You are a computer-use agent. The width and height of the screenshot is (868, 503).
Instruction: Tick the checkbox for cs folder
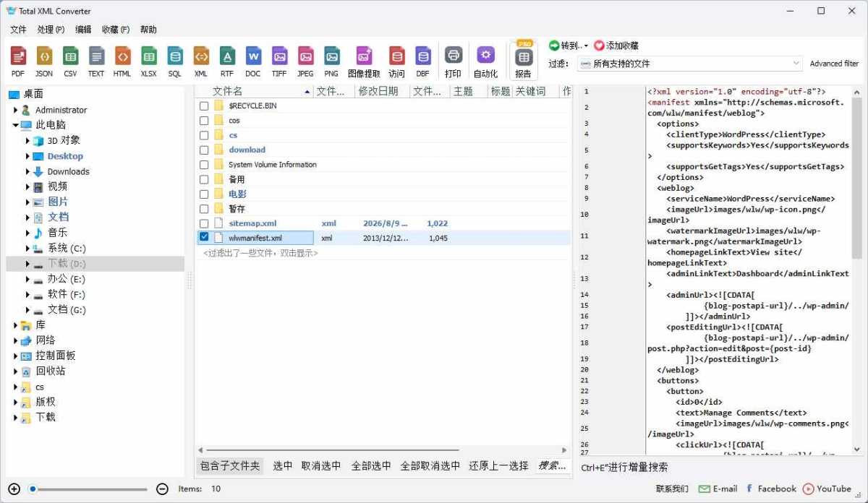[x=204, y=135]
